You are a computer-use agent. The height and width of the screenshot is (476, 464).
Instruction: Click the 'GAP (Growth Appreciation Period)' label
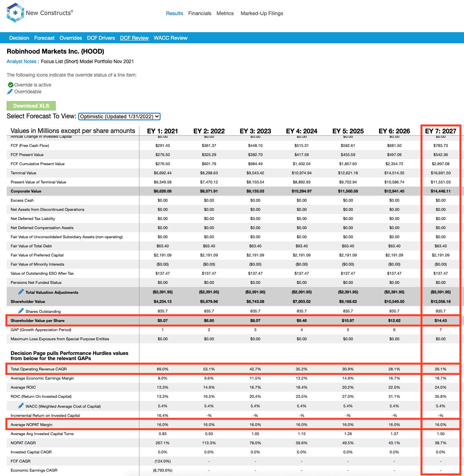(x=41, y=330)
